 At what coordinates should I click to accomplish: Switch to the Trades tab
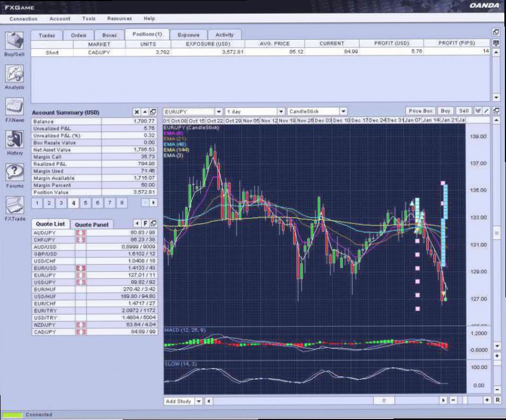coord(47,35)
